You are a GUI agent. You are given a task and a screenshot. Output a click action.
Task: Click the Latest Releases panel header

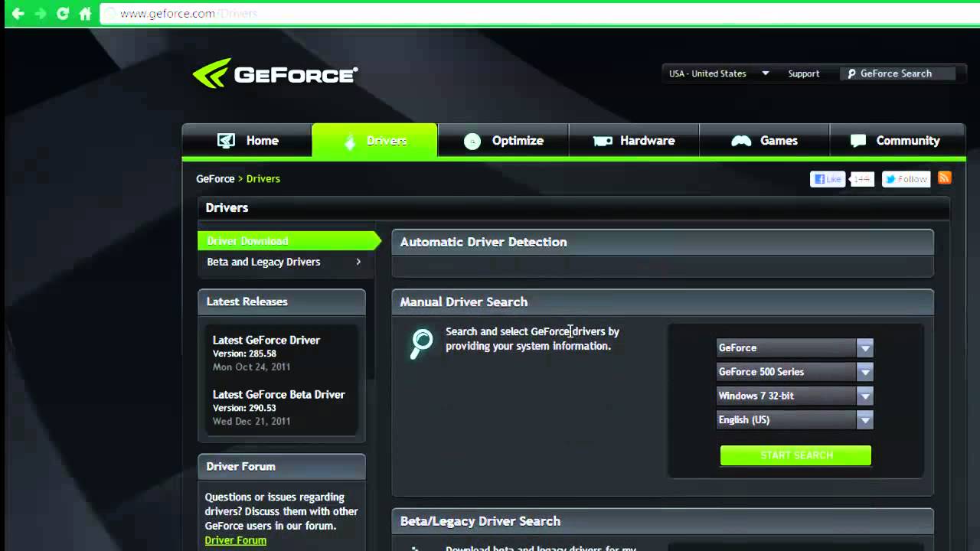click(281, 302)
